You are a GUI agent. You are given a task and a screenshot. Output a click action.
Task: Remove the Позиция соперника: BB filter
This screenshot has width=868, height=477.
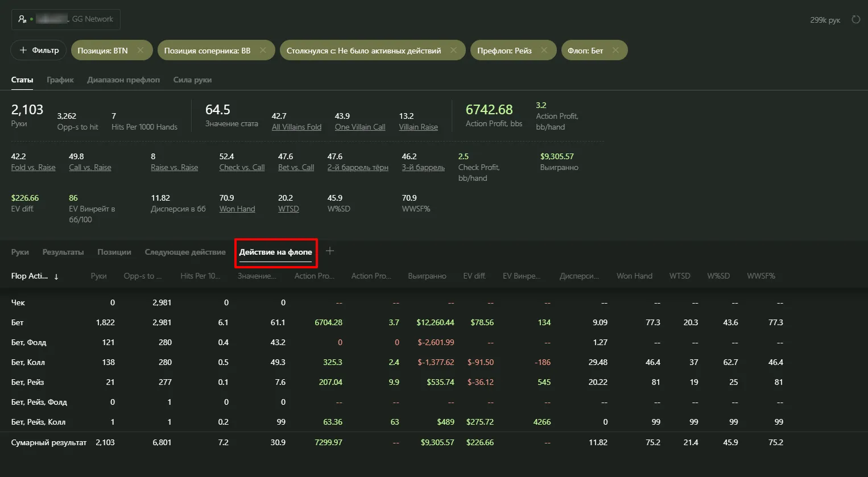click(x=263, y=51)
